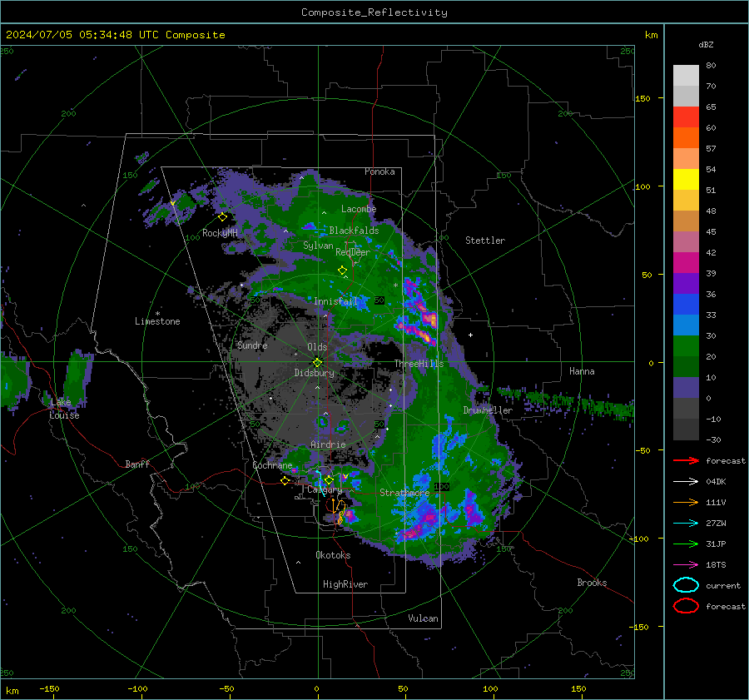Click the red 65 dBZ color swatch
Screen dimensions: 749x700
click(686, 117)
